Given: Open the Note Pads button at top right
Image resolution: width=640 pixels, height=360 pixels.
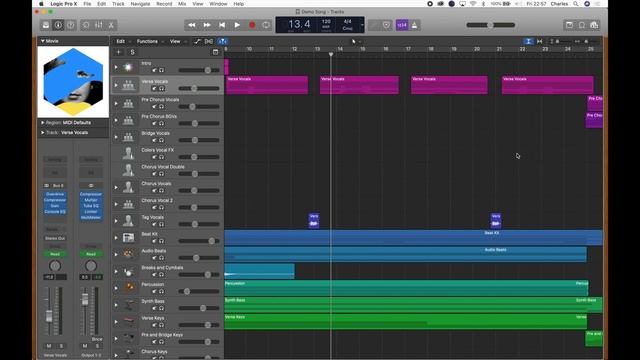Looking at the screenshot, I should [582, 25].
